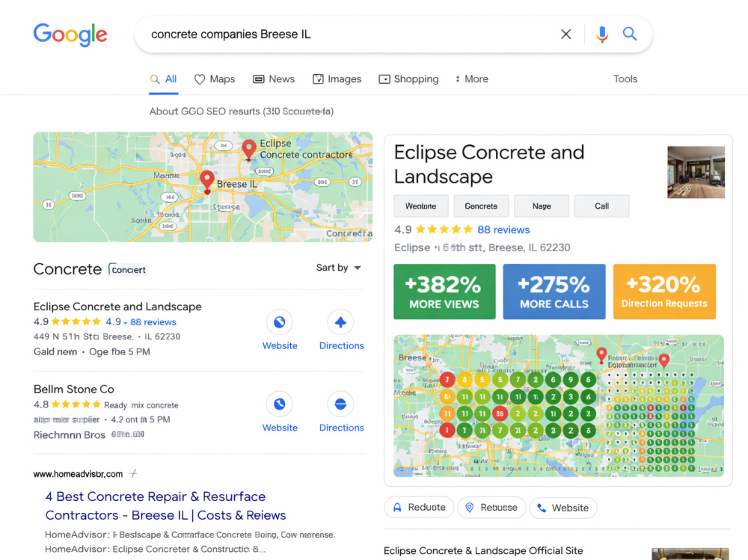This screenshot has width=748, height=560.
Task: Click the address 449 N 51h St Breese
Action: coord(107,336)
